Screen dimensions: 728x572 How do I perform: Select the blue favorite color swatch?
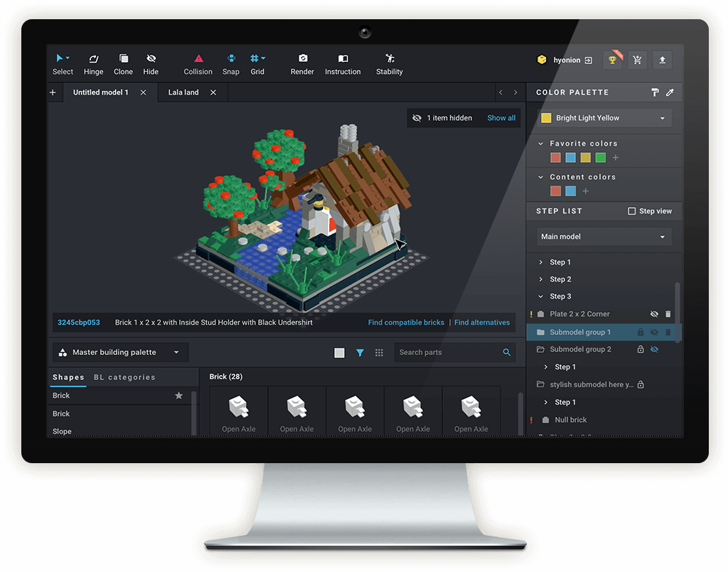tap(570, 157)
